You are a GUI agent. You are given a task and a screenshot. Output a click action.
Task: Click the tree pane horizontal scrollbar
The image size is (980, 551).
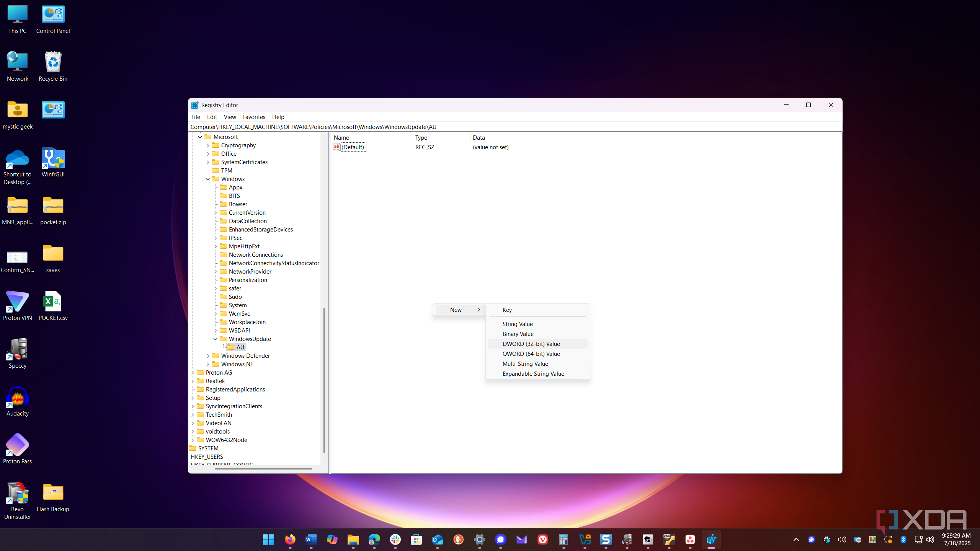click(x=263, y=468)
